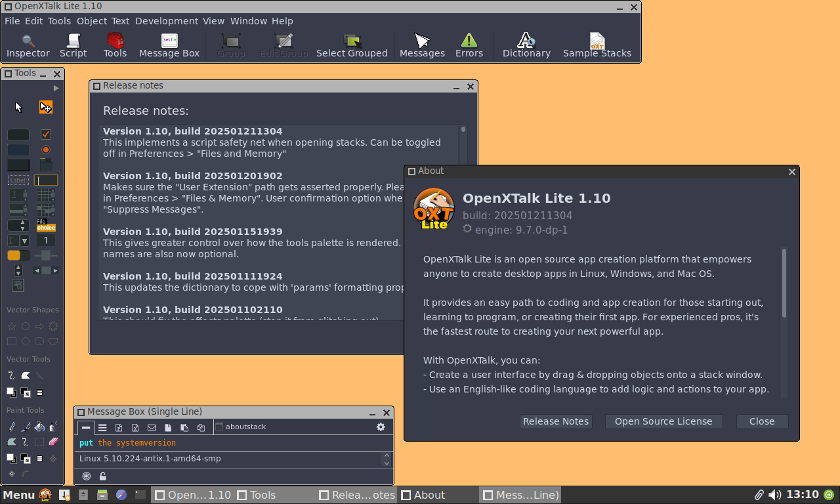The image size is (840, 504).
Task: Open the Inspector from the toolbar
Action: coord(28,47)
